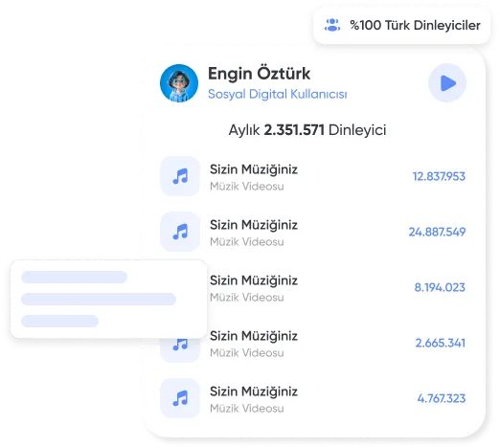Click "Müzik Videosu" subtitle in 2.665.341 row

246,353
